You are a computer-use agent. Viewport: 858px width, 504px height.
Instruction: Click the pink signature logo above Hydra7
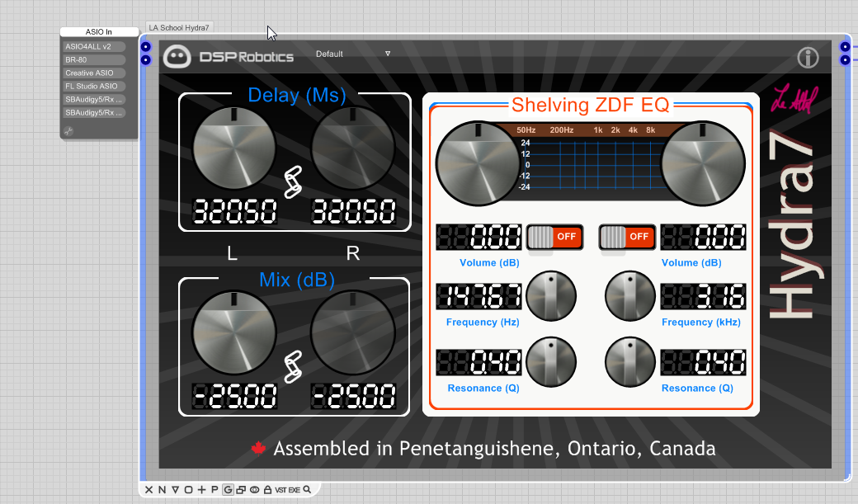794,100
